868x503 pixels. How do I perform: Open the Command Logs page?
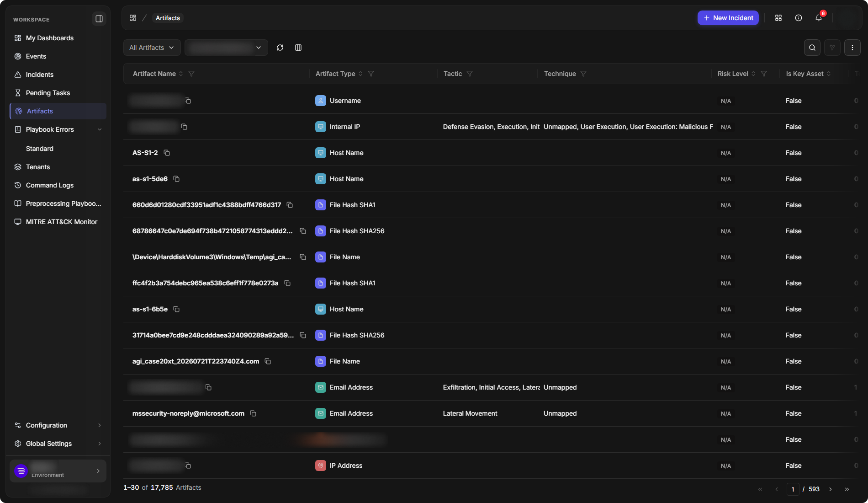tap(58, 185)
